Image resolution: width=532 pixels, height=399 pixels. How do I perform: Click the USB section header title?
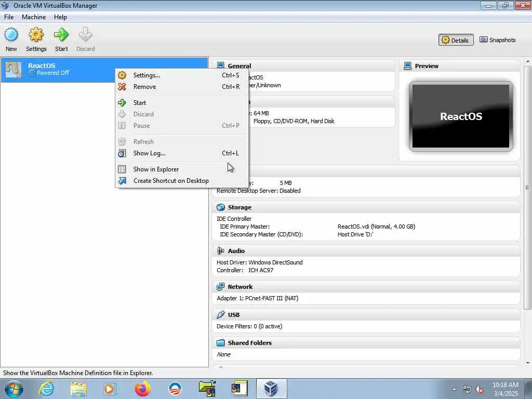coord(234,315)
